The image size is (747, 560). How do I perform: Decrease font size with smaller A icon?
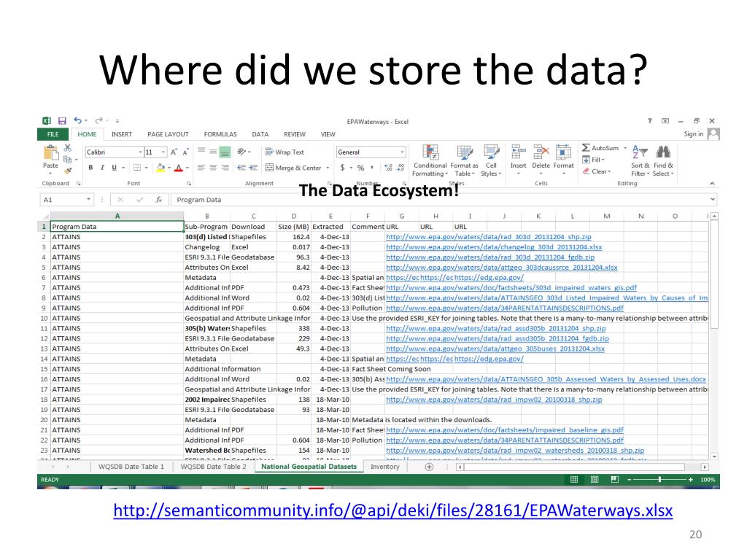click(185, 152)
